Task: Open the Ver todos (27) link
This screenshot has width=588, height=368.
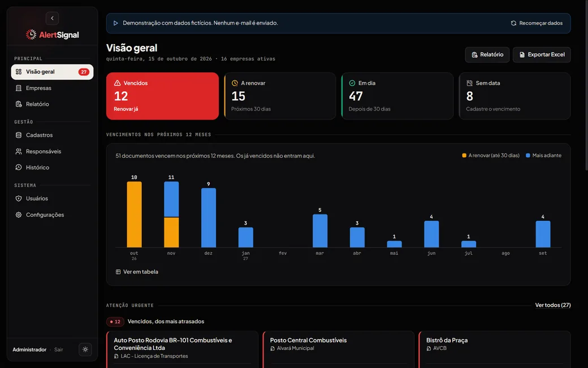Action: (x=553, y=305)
